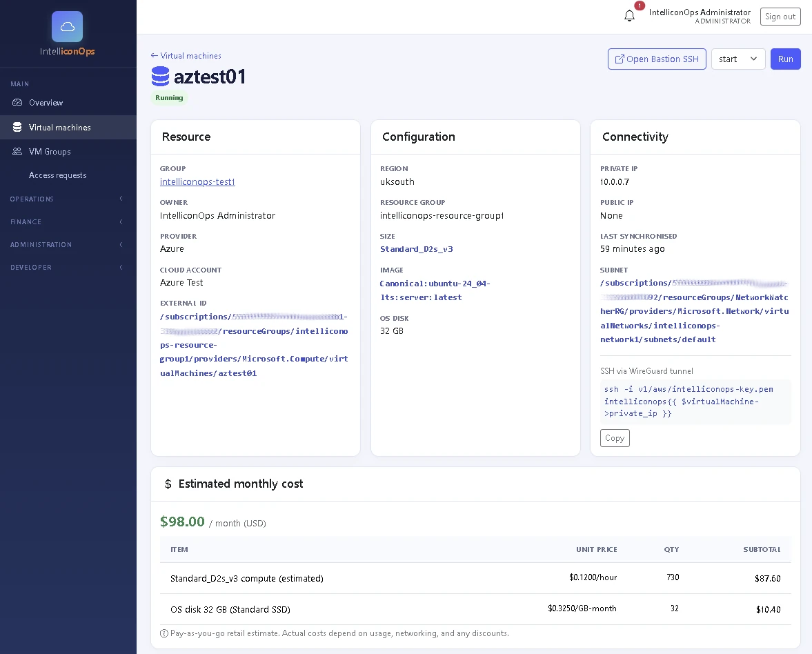Go back to Virtual machines list
Viewport: 812px width, 654px height.
tap(186, 55)
